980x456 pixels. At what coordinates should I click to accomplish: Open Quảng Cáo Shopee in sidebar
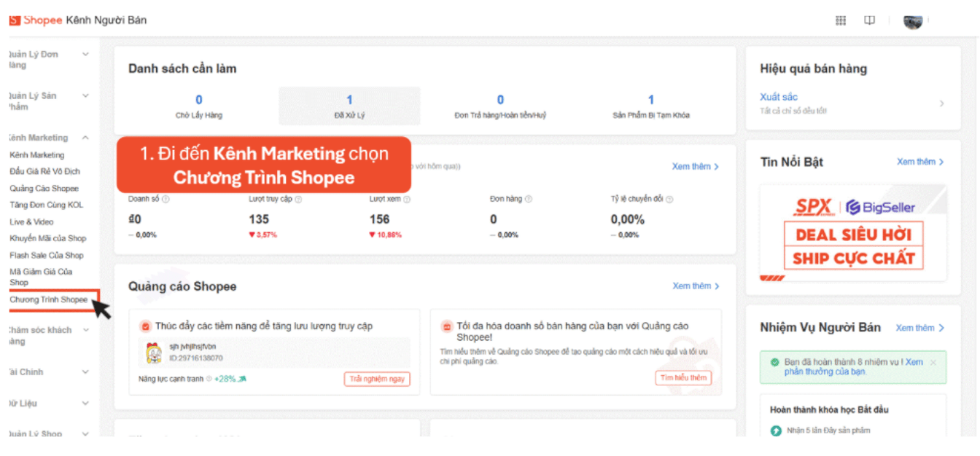point(44,189)
